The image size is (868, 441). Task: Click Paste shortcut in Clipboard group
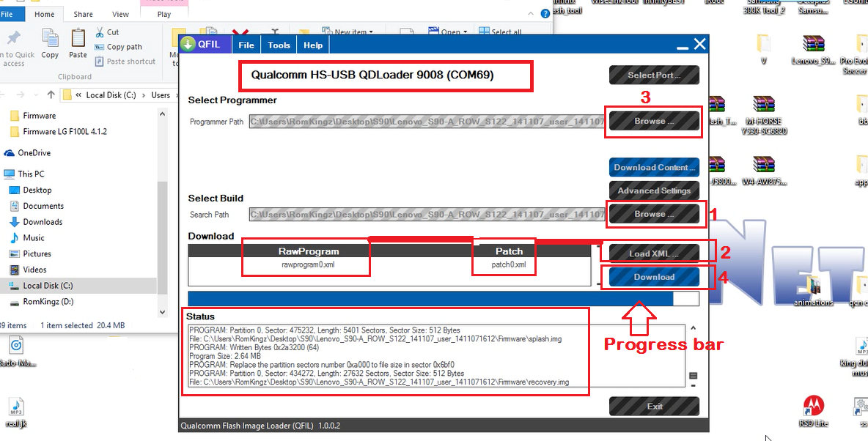125,62
